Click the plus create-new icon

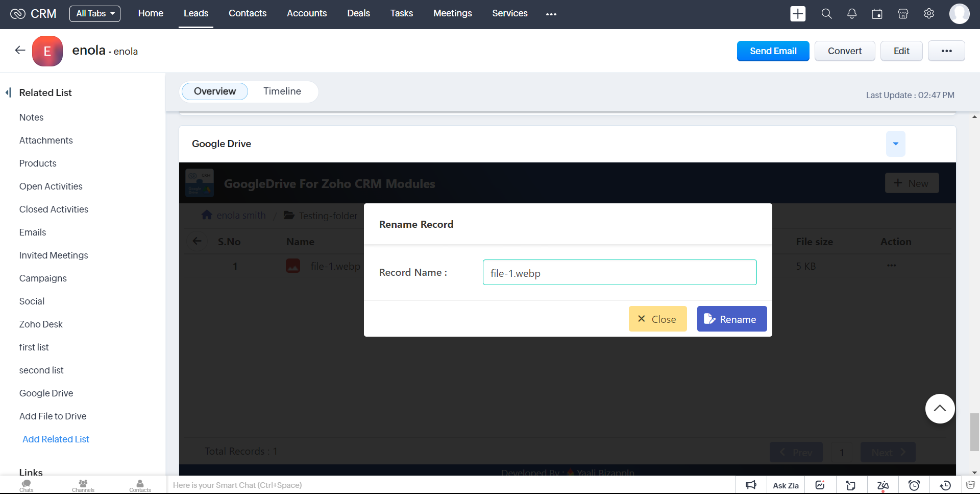click(798, 14)
